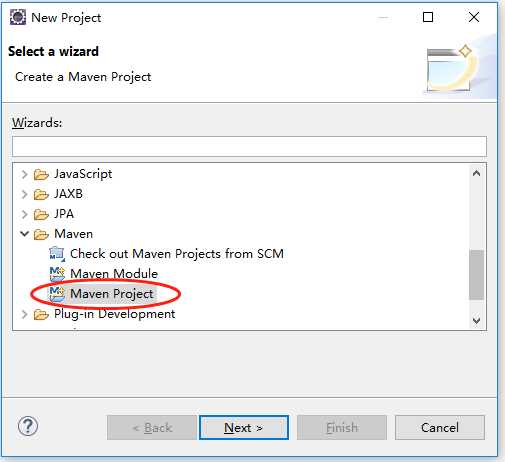The image size is (505, 462).
Task: Click the JavaScript folder icon
Action: 41,174
